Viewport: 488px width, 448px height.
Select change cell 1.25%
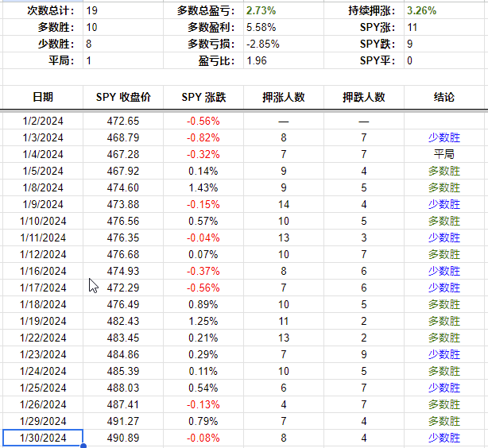tap(203, 321)
